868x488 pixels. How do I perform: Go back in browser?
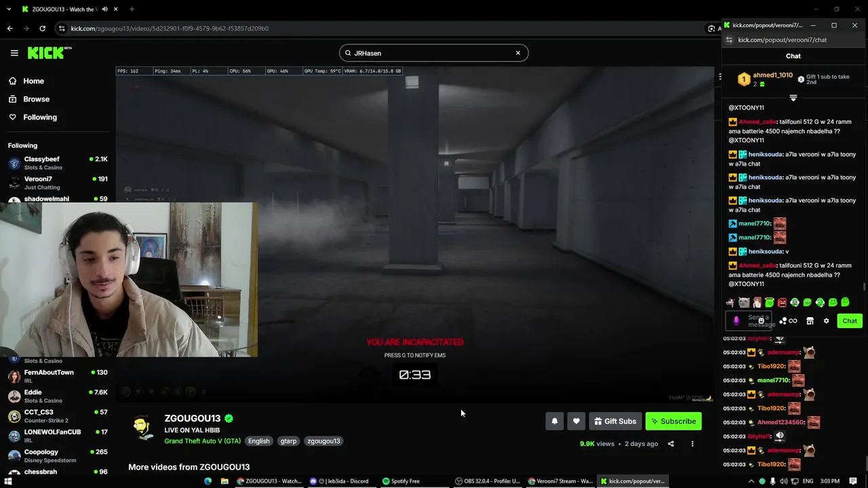pos(10,28)
